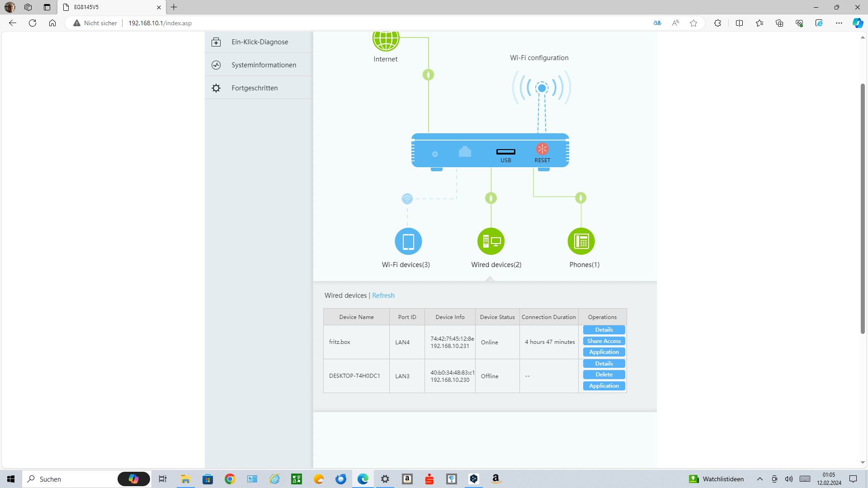Click the Ein-Klick-Diagnose first-aid icon
Image resolution: width=868 pixels, height=488 pixels.
216,42
